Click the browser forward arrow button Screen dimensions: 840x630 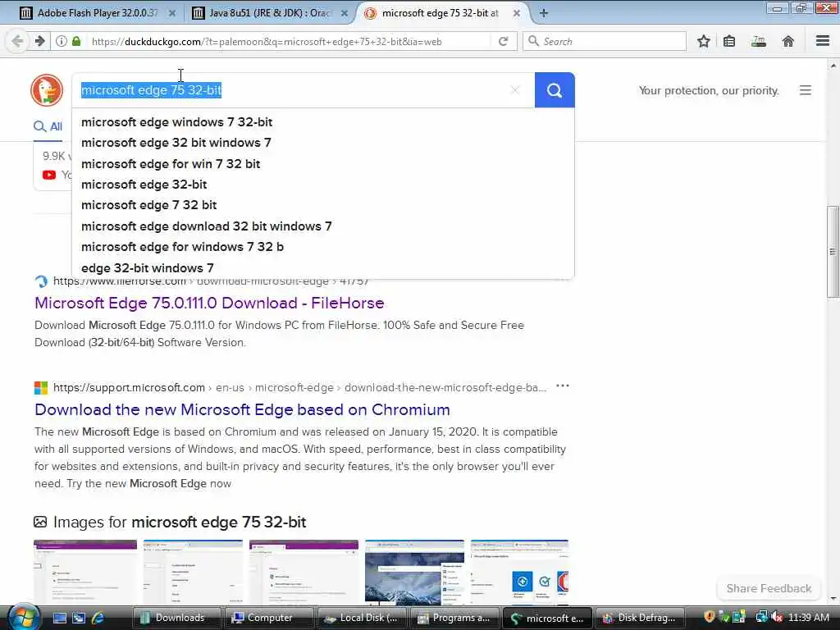pyautogui.click(x=39, y=41)
